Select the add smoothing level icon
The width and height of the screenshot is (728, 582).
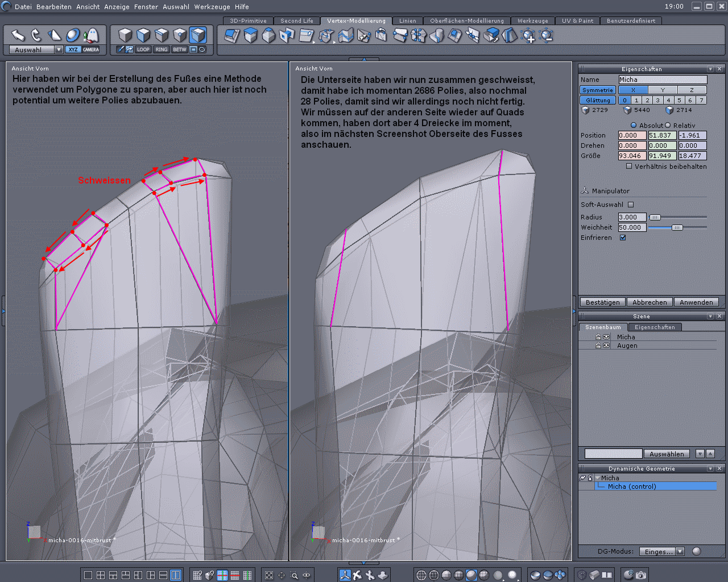(528, 36)
